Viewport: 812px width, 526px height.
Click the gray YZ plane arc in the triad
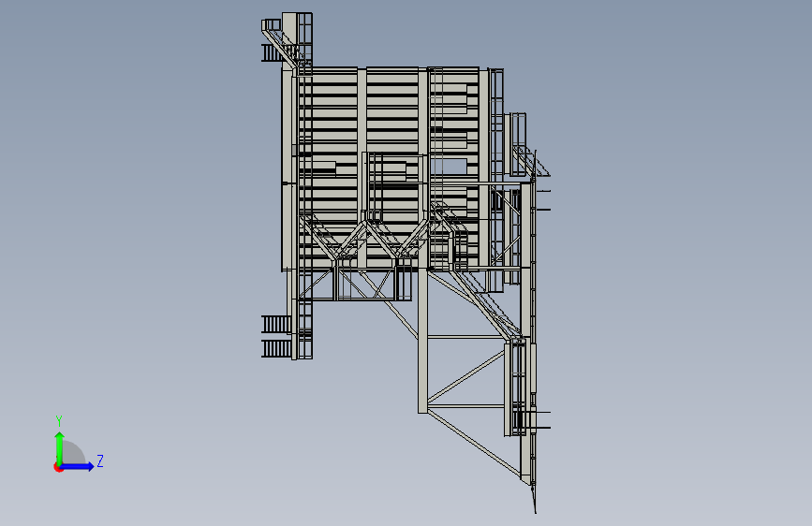74,452
